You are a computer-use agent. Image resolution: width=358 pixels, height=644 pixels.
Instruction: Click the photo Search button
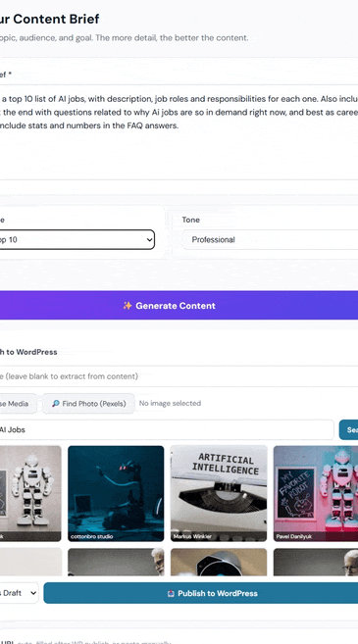tap(348, 429)
